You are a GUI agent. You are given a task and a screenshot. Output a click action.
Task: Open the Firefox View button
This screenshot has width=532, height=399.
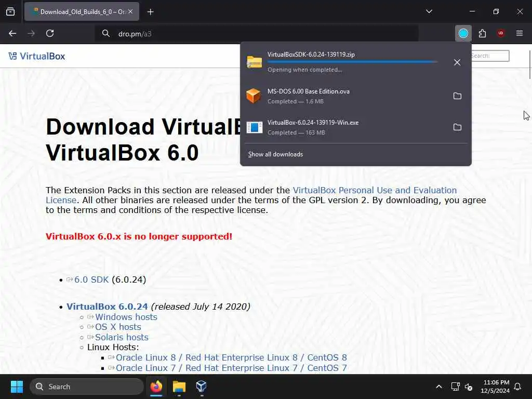coord(10,12)
